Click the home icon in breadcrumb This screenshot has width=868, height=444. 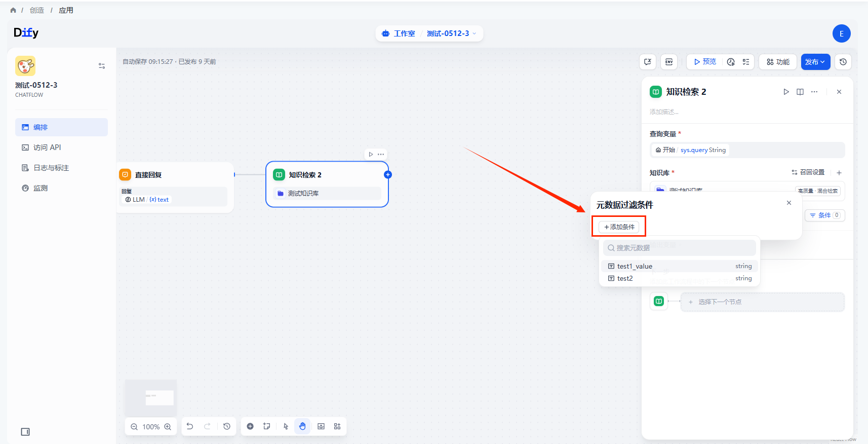tap(13, 10)
